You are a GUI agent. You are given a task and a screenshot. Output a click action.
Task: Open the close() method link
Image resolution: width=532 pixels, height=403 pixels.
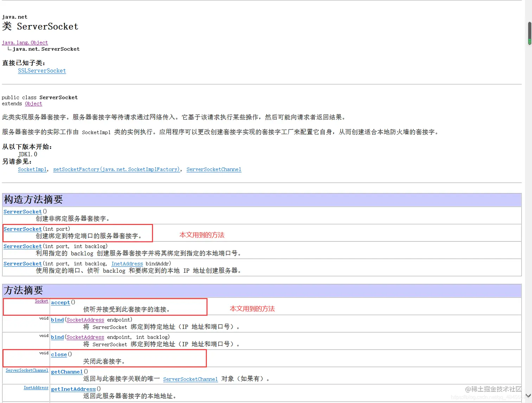[x=59, y=354]
